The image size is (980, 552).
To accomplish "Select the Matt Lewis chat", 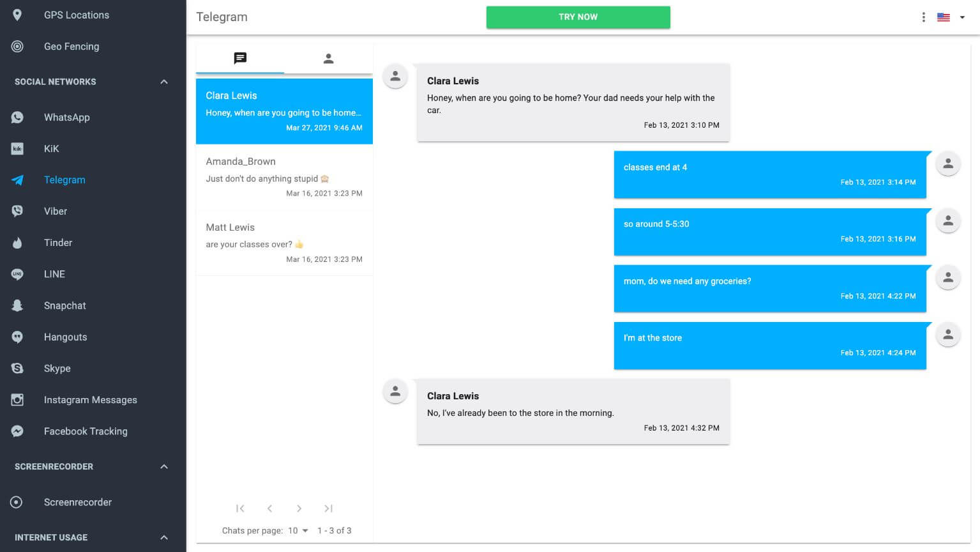I will (x=284, y=243).
